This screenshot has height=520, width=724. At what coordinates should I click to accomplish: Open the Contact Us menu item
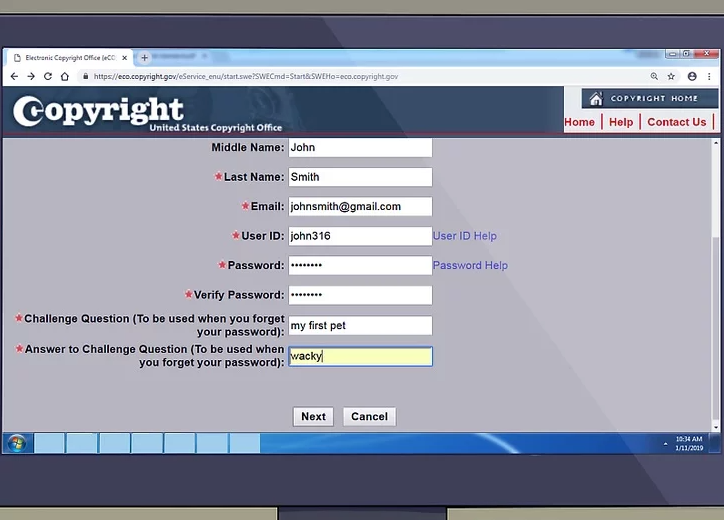(x=676, y=122)
